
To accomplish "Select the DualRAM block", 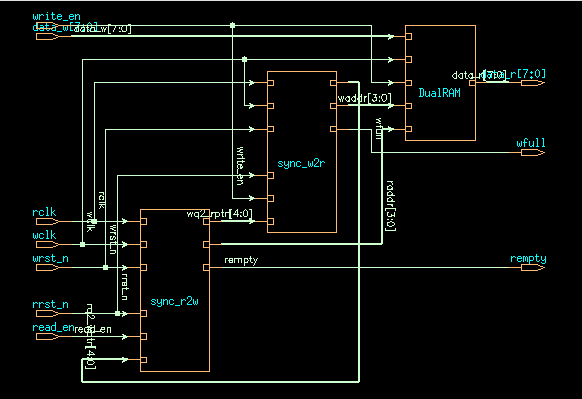I will point(440,83).
